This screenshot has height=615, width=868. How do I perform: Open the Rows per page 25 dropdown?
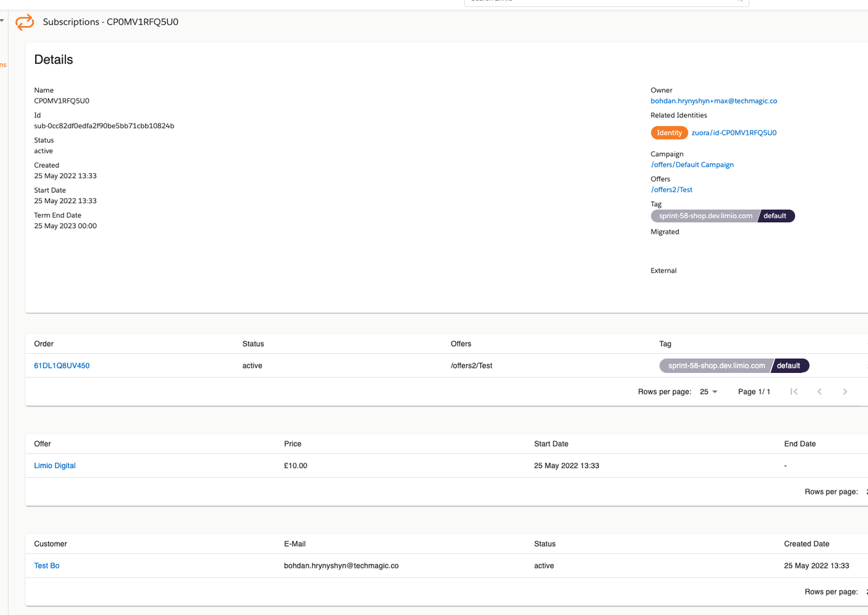[x=708, y=391]
